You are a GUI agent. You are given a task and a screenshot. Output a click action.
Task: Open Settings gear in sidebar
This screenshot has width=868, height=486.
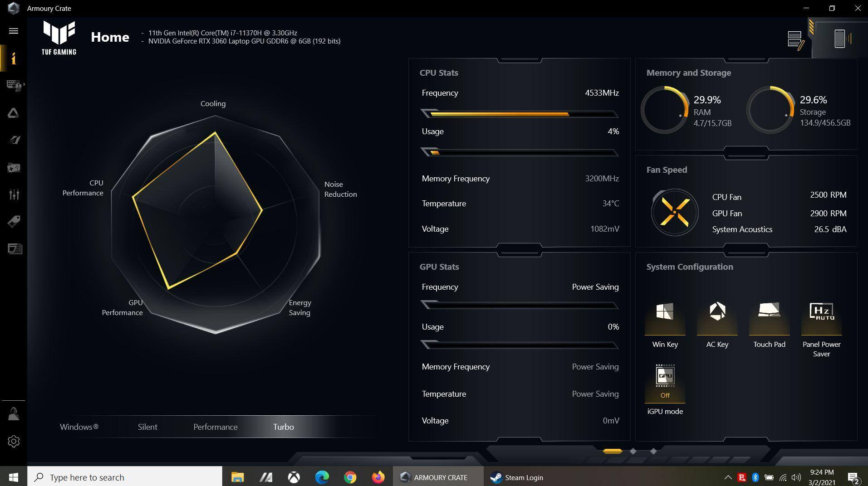[x=14, y=441]
